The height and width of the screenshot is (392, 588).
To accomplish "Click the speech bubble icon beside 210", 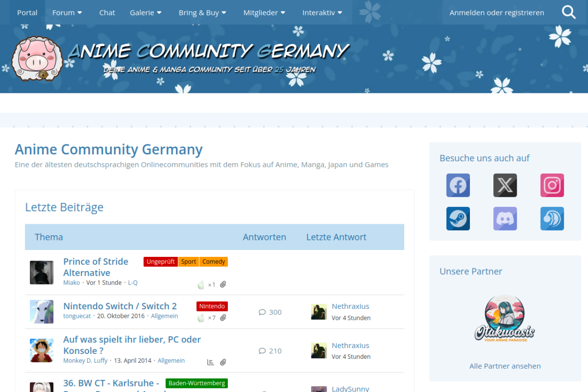I will coord(262,351).
